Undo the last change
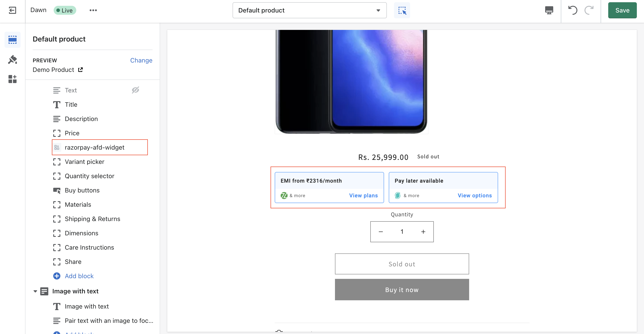Screen dimensions: 644x334 pyautogui.click(x=573, y=10)
